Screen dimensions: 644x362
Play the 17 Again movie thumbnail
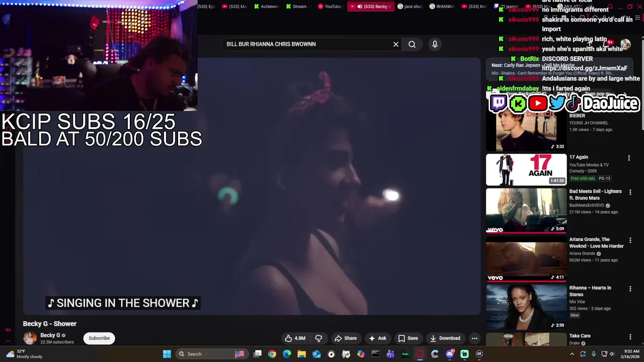(x=526, y=169)
